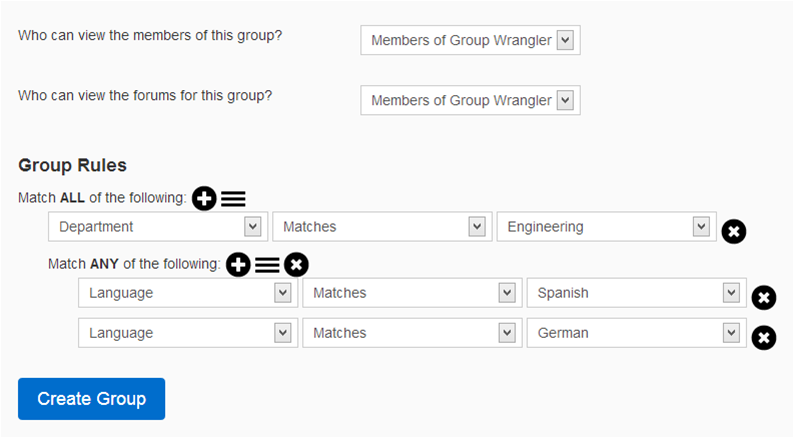Expand the Matches operator in German row
794x438 pixels.
pos(412,333)
